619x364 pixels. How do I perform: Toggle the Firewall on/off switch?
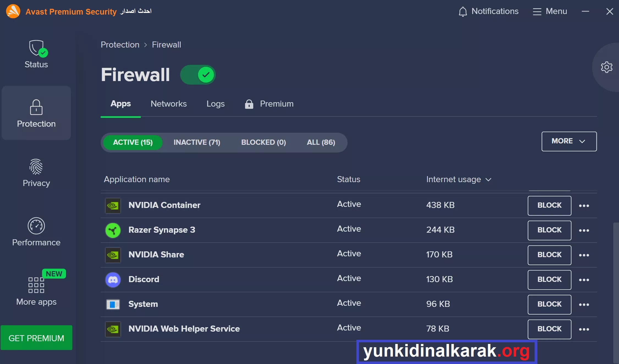click(198, 74)
